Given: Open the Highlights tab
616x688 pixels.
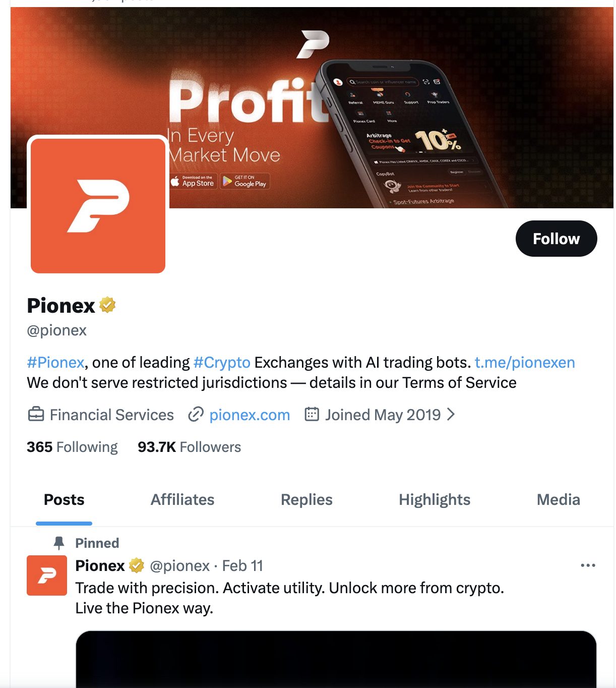Looking at the screenshot, I should pos(435,499).
